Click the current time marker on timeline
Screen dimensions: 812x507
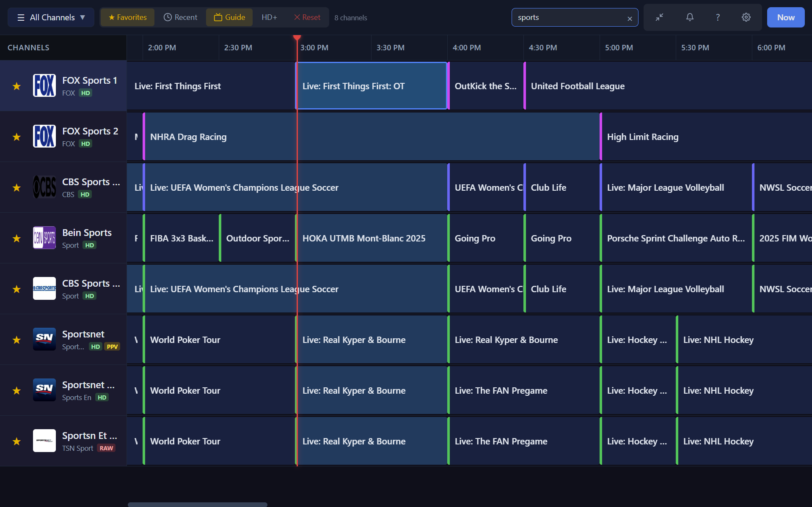[x=297, y=38]
